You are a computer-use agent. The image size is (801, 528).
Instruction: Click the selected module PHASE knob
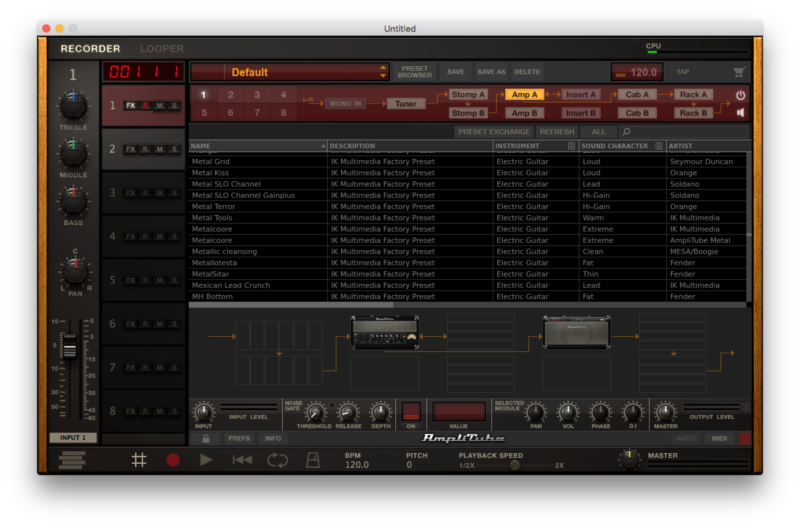(x=600, y=412)
